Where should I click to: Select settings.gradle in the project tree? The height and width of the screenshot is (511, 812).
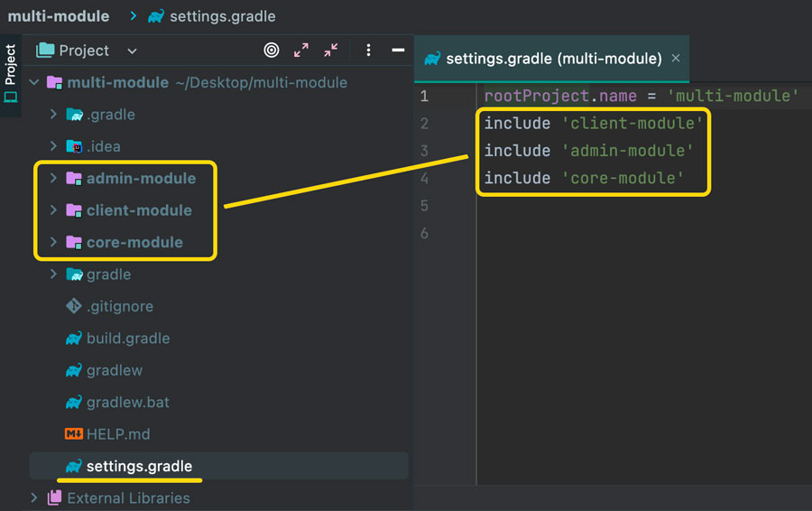[139, 466]
